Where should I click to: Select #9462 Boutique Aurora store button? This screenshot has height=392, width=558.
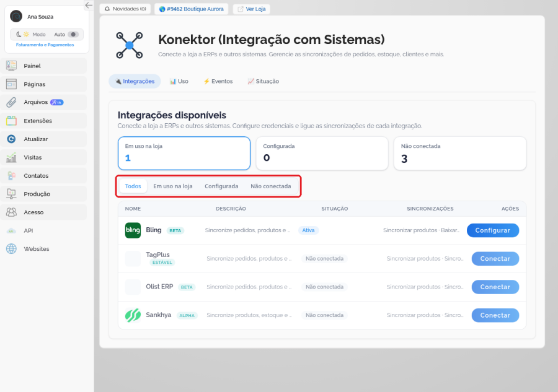coord(192,9)
